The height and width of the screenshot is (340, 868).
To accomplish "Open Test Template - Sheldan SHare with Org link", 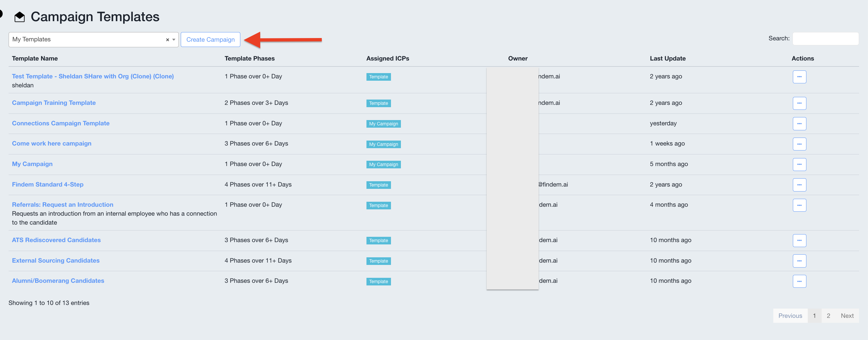I will [93, 76].
